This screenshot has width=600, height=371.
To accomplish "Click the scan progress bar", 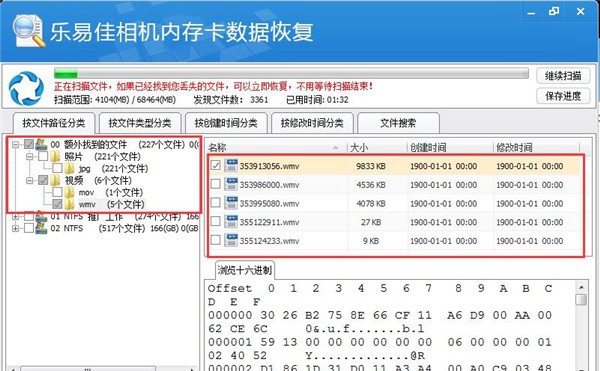I will [291, 73].
